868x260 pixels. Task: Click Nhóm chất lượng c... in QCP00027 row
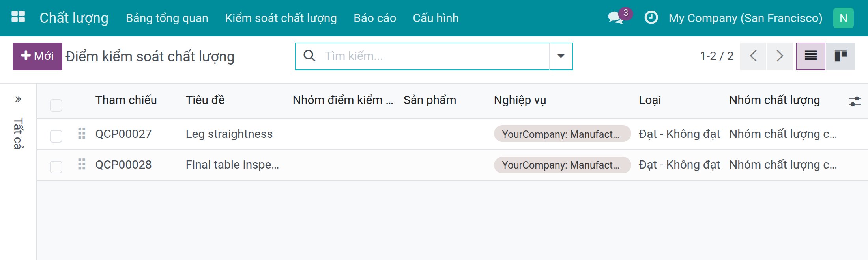coord(783,134)
